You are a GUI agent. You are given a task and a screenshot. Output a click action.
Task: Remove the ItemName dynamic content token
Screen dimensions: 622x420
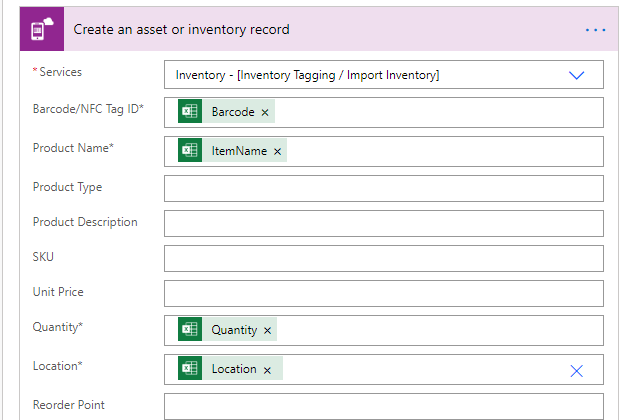(277, 152)
